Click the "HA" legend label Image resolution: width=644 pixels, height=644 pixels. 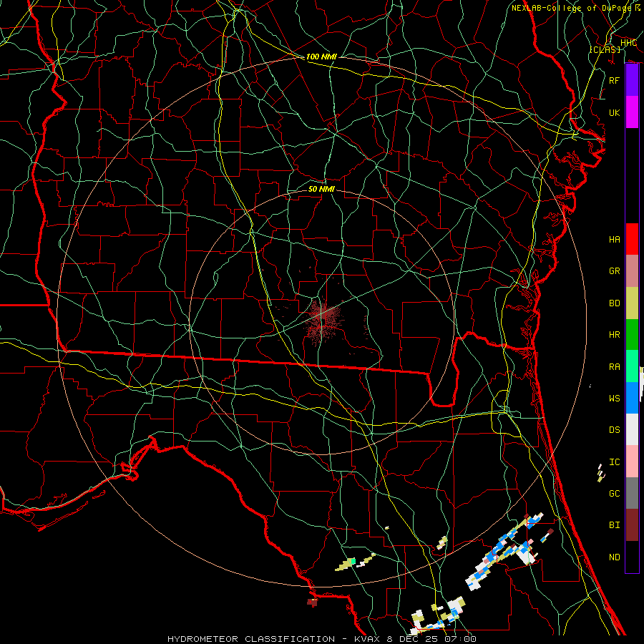[x=614, y=240]
